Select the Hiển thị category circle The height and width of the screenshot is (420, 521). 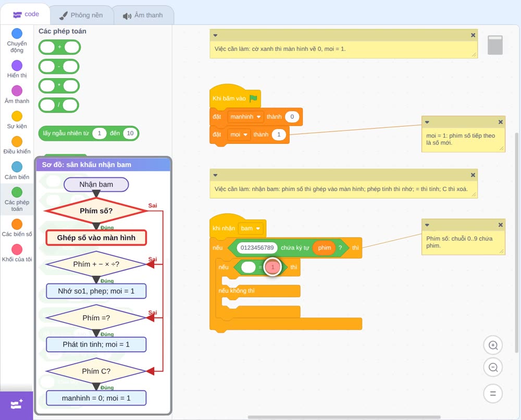(17, 66)
